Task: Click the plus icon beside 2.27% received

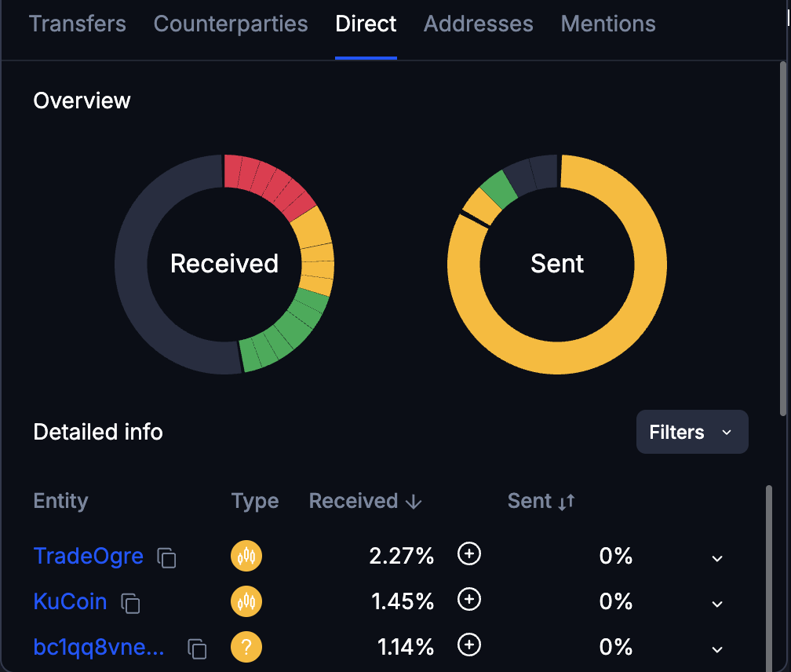Action: click(469, 554)
